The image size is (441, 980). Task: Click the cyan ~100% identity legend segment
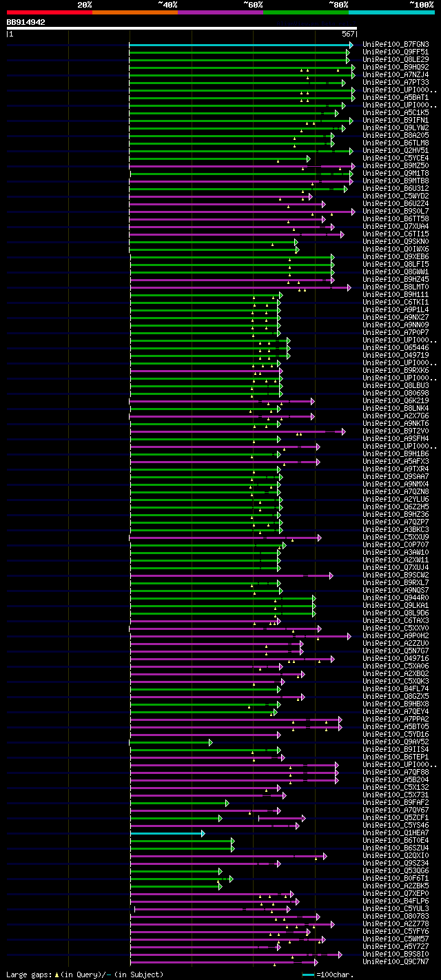(391, 12)
